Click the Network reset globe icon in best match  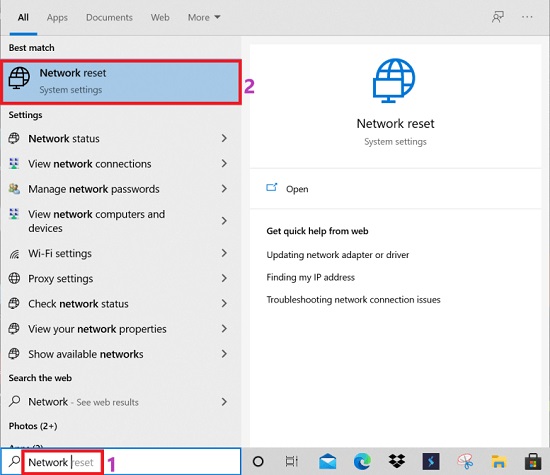(x=19, y=78)
